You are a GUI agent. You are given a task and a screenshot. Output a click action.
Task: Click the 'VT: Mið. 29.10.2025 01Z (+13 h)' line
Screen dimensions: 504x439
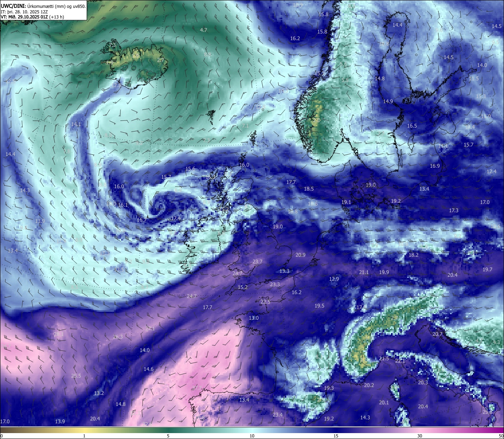[32, 17]
